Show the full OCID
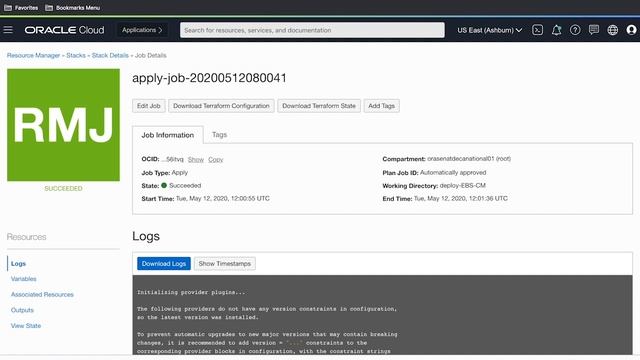The image size is (640, 360). [196, 159]
